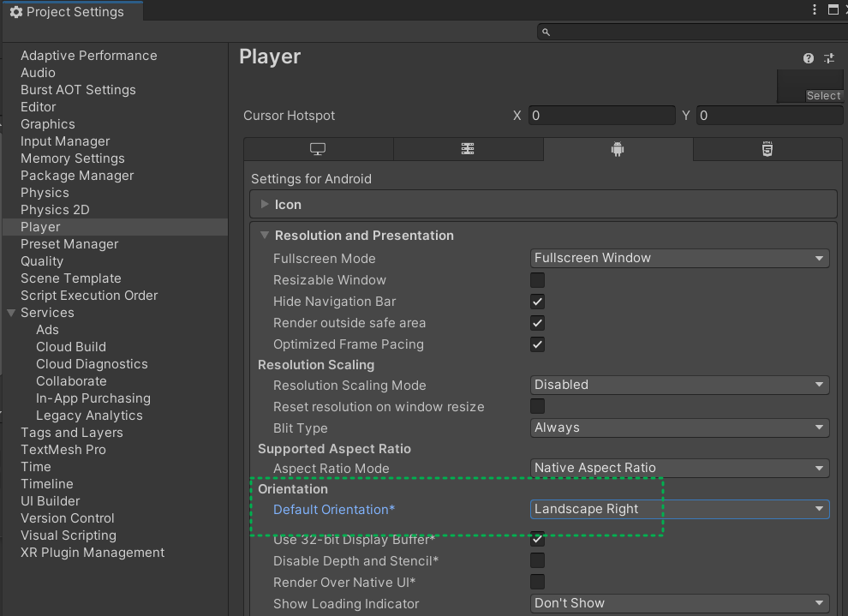Open Physics 2D settings
The height and width of the screenshot is (616, 848).
pyautogui.click(x=55, y=210)
